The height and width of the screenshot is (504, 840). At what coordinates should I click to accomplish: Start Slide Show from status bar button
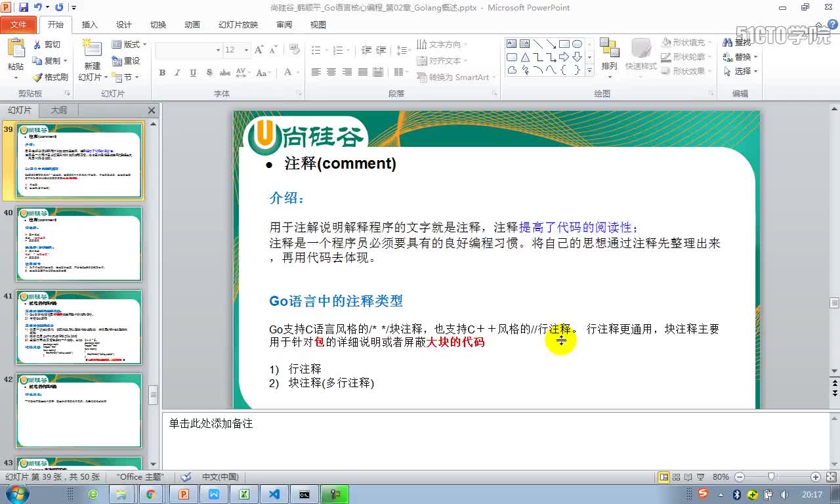(x=700, y=477)
